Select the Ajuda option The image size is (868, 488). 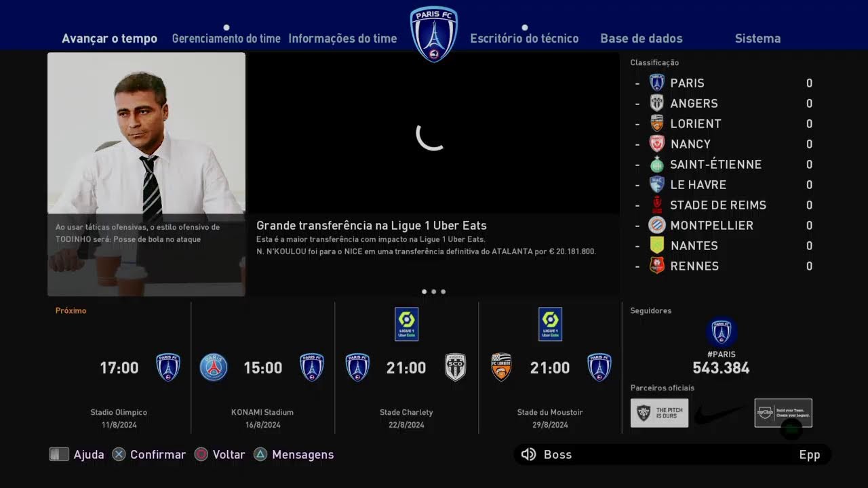[x=89, y=455]
